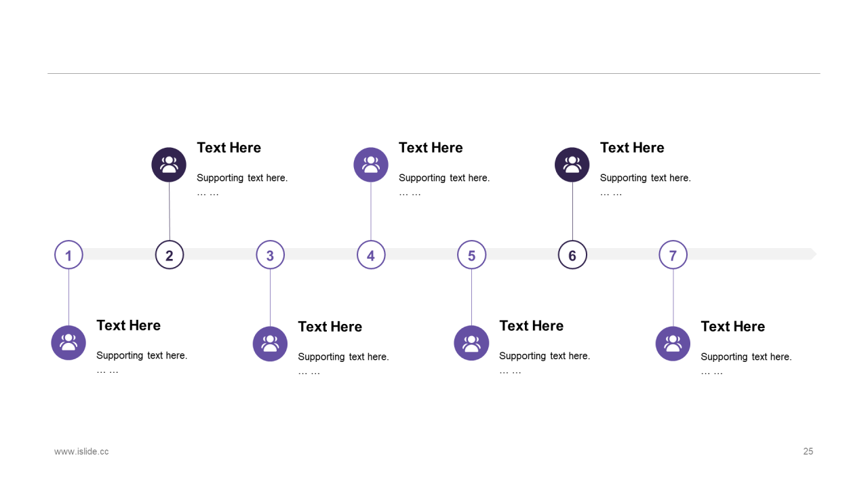
Task: Select timeline marker number 2
Action: (x=170, y=255)
